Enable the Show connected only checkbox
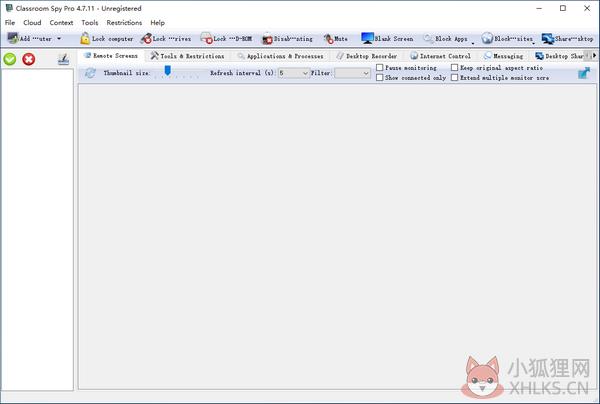 click(x=380, y=78)
